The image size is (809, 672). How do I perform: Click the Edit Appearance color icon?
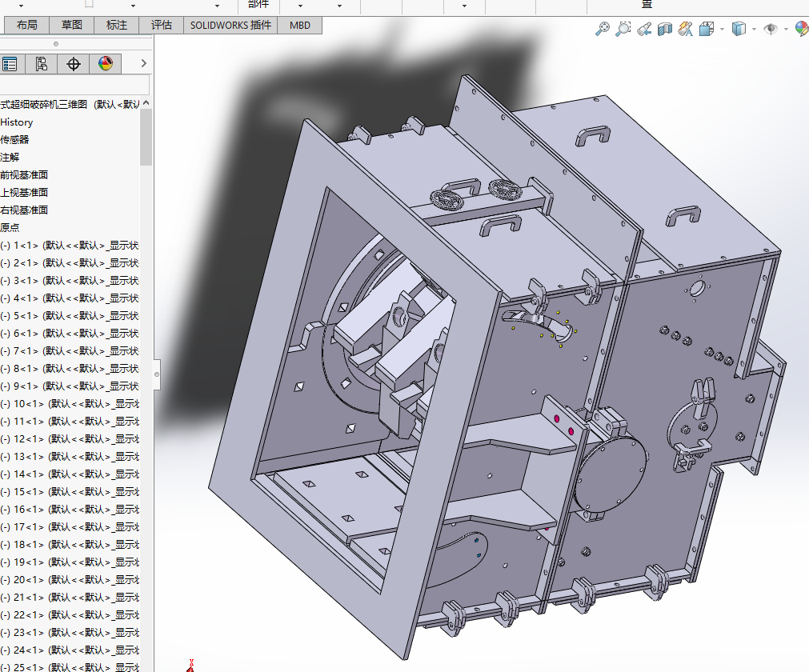(801, 29)
